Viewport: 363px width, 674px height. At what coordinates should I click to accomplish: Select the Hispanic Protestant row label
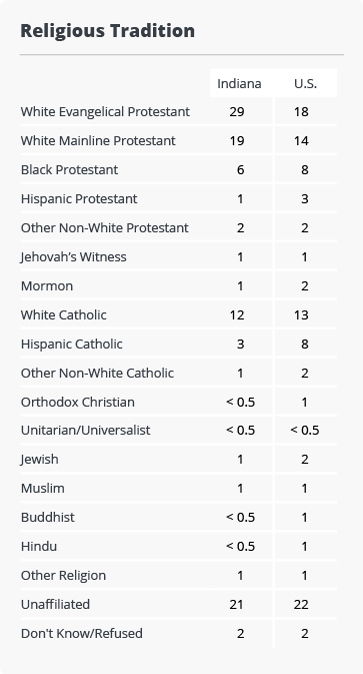tap(79, 199)
